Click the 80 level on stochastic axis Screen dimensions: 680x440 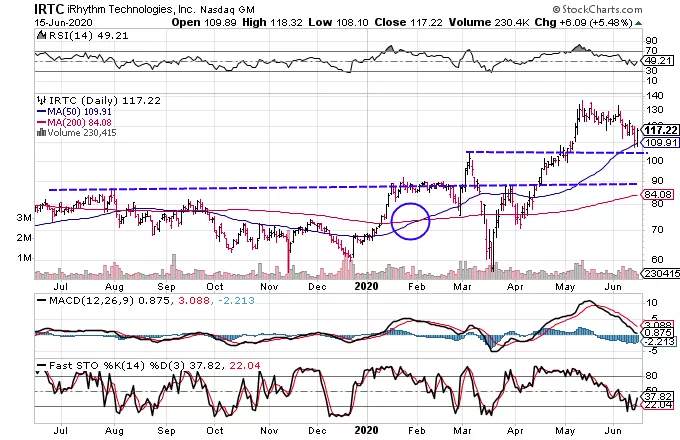tap(651, 375)
